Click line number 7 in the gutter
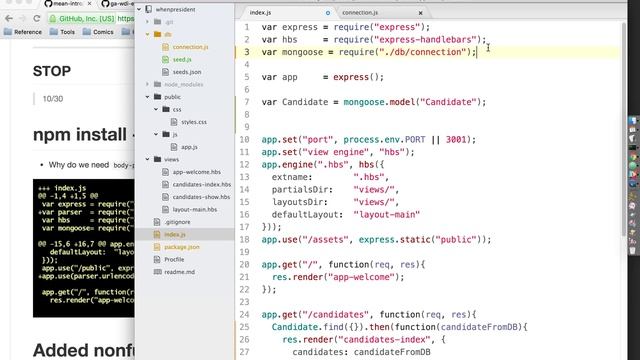This screenshot has height=360, width=640. pyautogui.click(x=247, y=102)
